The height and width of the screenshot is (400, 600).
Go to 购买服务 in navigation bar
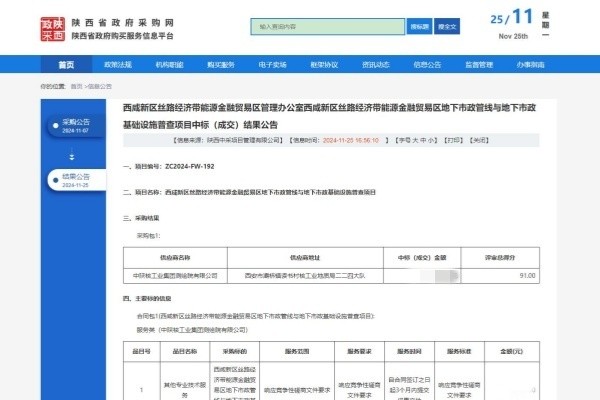coord(221,64)
